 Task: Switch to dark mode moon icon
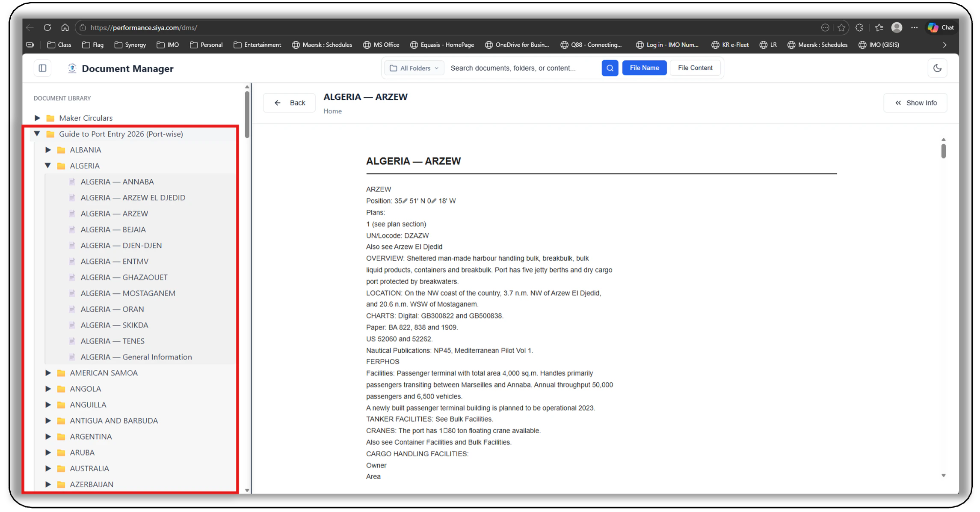(x=937, y=68)
